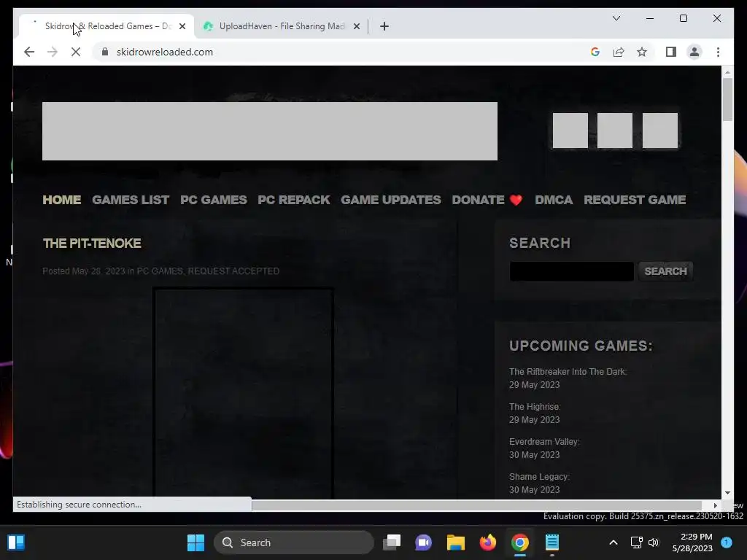Select the Skidrow & Reloaded Games tab
This screenshot has width=747, height=560.
[107, 26]
